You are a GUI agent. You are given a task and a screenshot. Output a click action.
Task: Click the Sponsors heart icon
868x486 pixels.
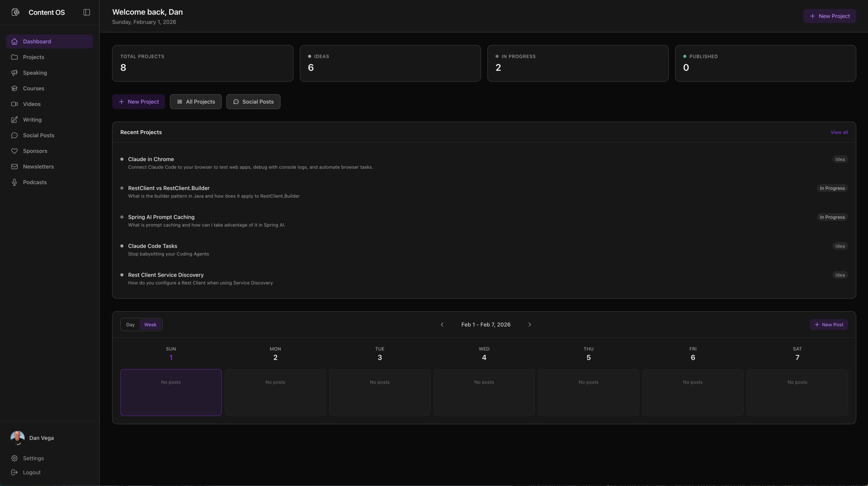15,151
